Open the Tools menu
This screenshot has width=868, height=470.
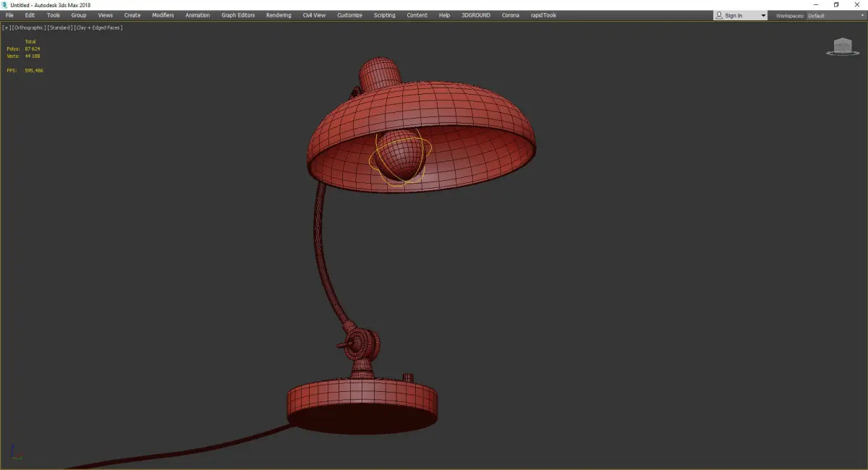[54, 15]
